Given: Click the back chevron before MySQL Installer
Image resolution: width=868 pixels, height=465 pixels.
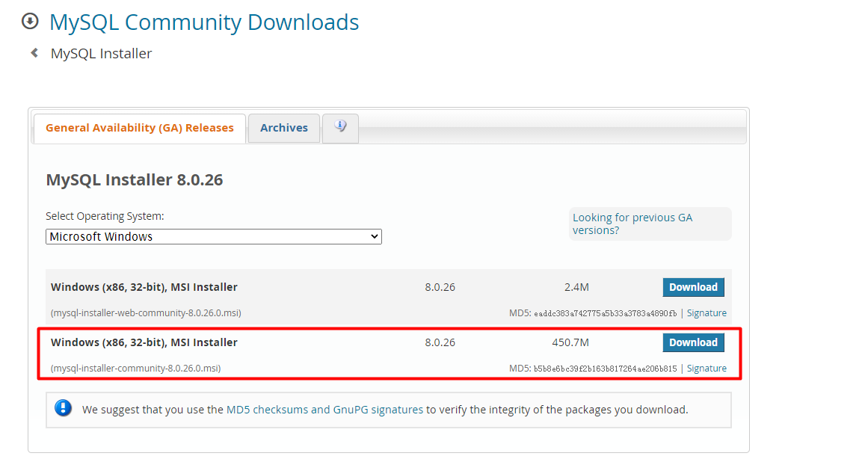Looking at the screenshot, I should (34, 52).
